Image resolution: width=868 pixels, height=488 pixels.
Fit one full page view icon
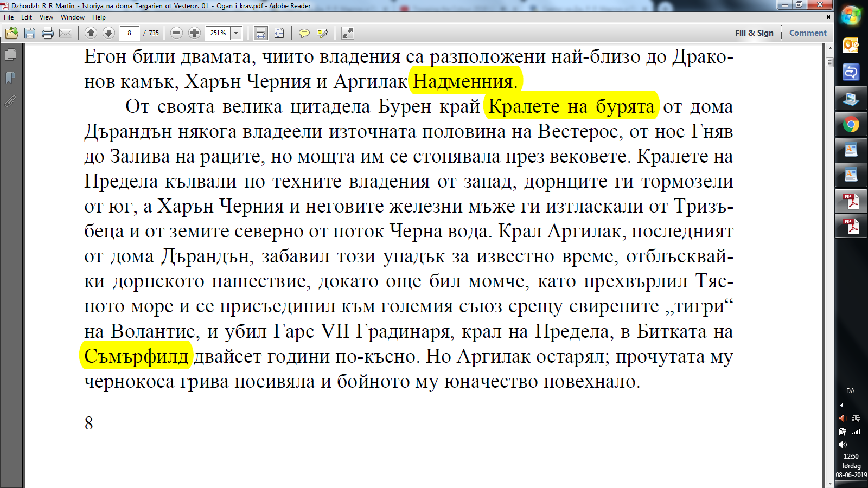point(279,33)
